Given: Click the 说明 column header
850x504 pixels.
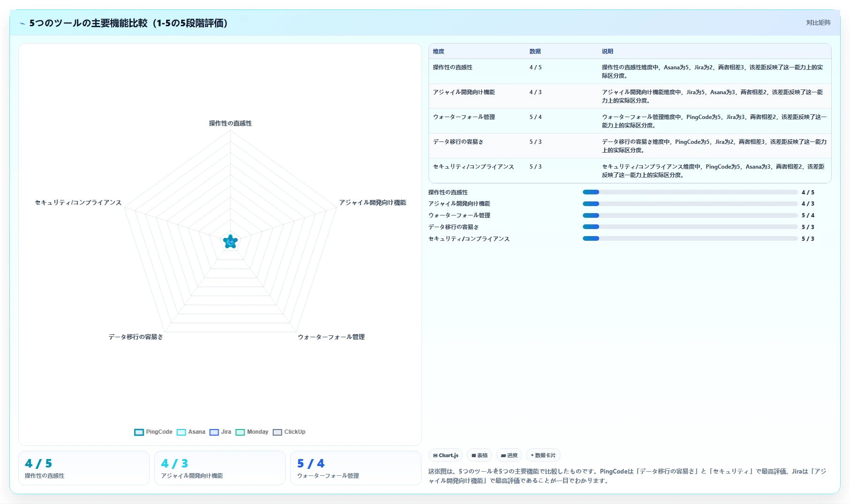Looking at the screenshot, I should click(608, 52).
